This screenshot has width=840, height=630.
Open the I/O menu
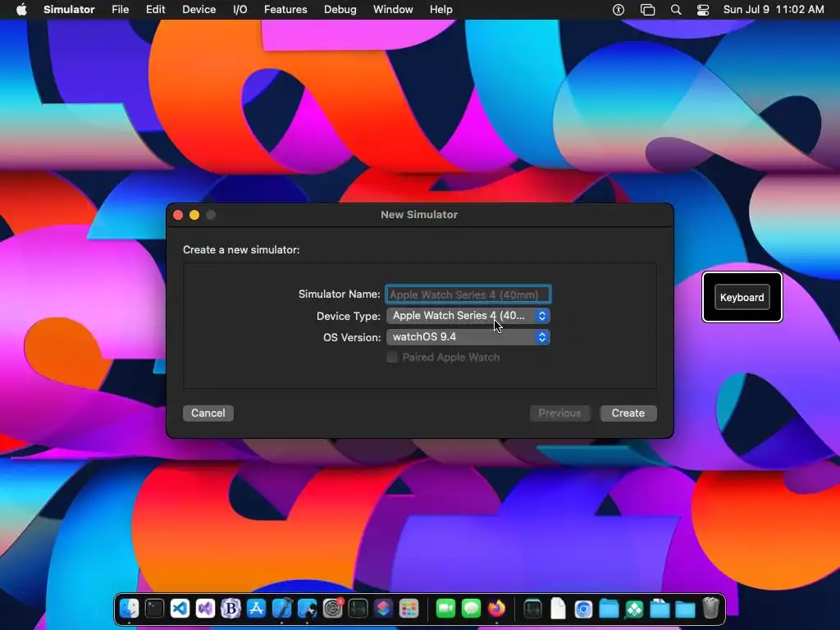pyautogui.click(x=240, y=10)
